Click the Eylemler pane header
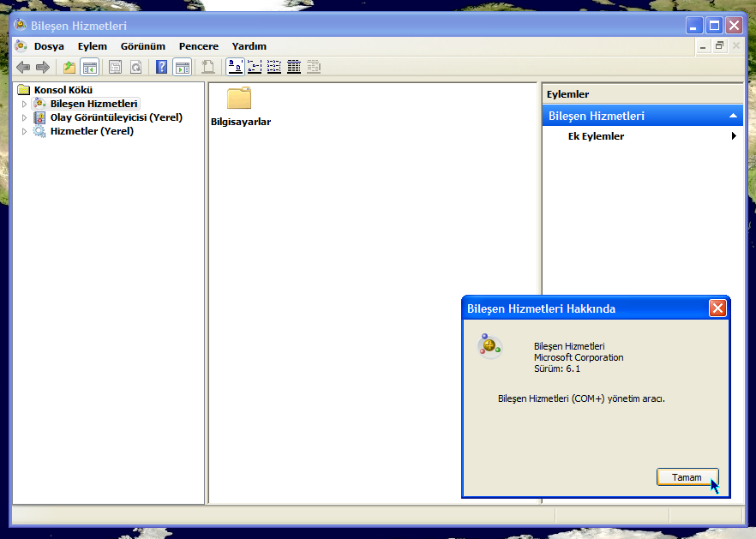The height and width of the screenshot is (539, 756). point(643,94)
